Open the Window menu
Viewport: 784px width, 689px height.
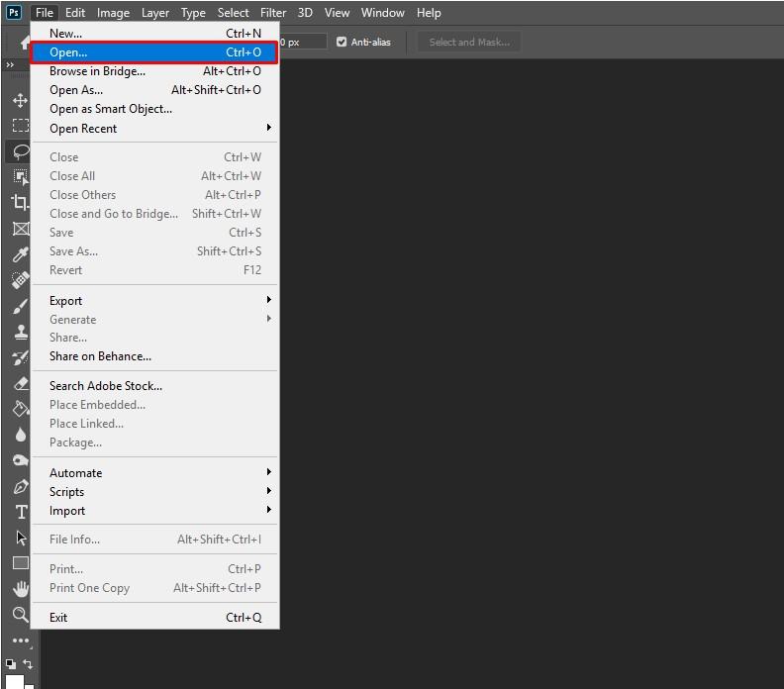pyautogui.click(x=382, y=13)
